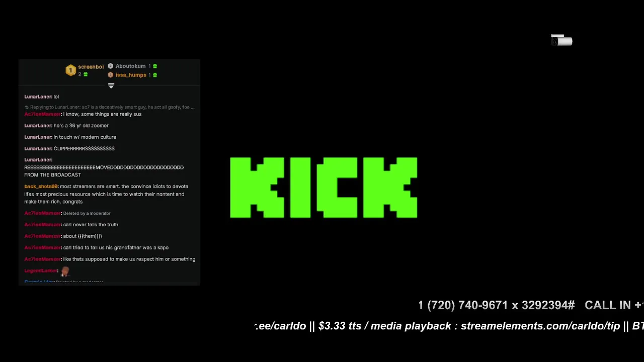
Task: Click the 'CLIPPERRRRRSSSSSSSSSS' chat message
Action: (84, 149)
